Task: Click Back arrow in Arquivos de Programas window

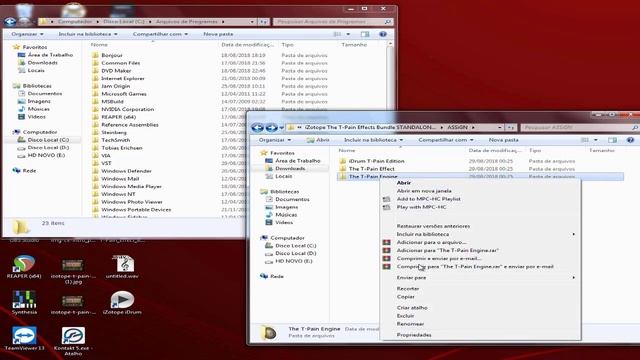Action: point(10,22)
